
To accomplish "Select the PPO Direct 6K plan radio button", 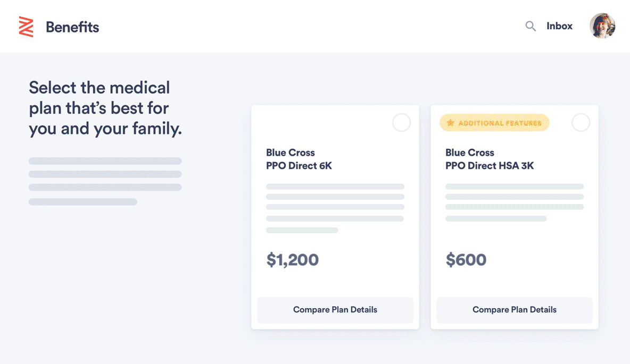I will point(401,122).
